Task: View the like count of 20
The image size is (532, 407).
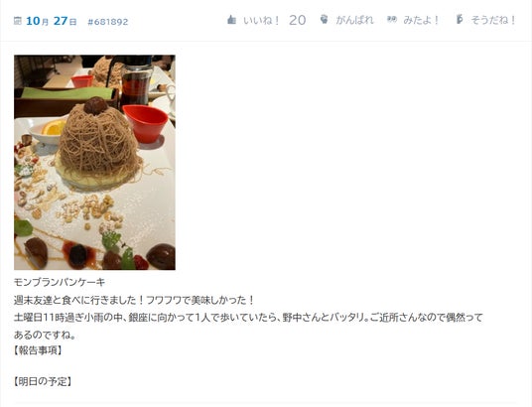Action: pos(297,20)
